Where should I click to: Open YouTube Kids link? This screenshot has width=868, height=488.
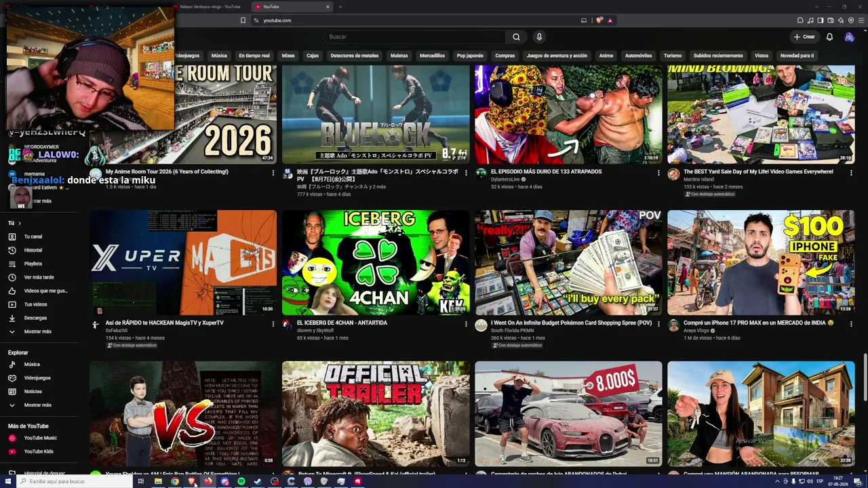(x=39, y=451)
